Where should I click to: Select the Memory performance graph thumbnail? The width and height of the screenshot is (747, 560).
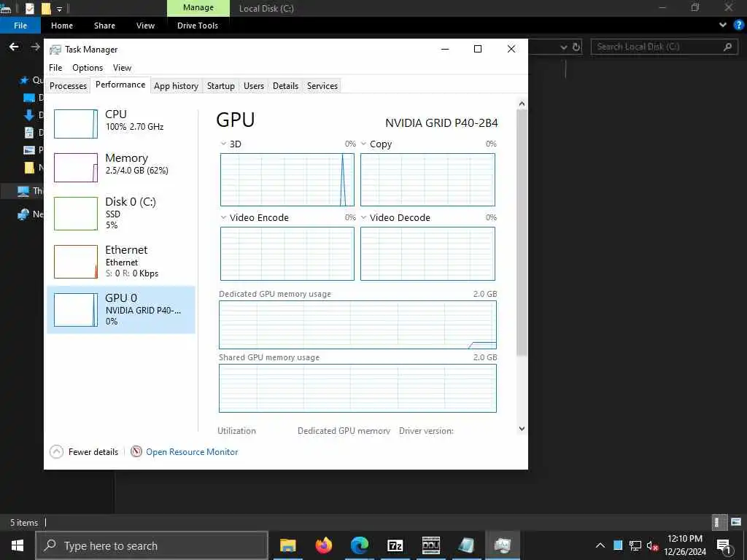click(x=76, y=168)
